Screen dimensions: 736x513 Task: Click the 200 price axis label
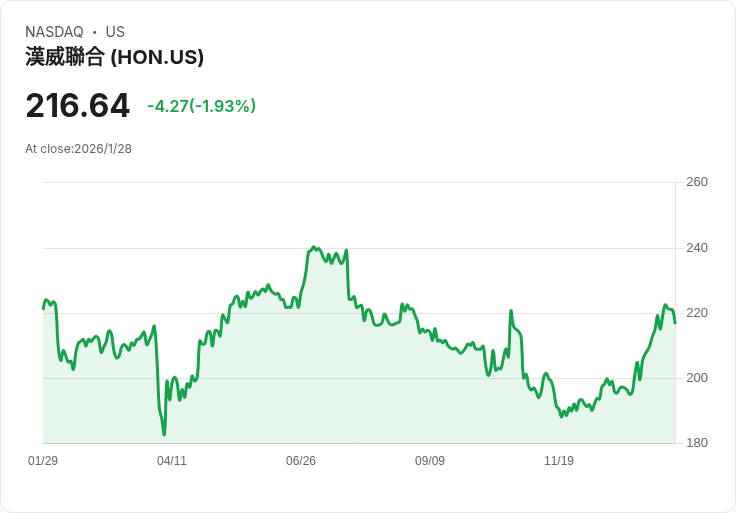pyautogui.click(x=697, y=378)
